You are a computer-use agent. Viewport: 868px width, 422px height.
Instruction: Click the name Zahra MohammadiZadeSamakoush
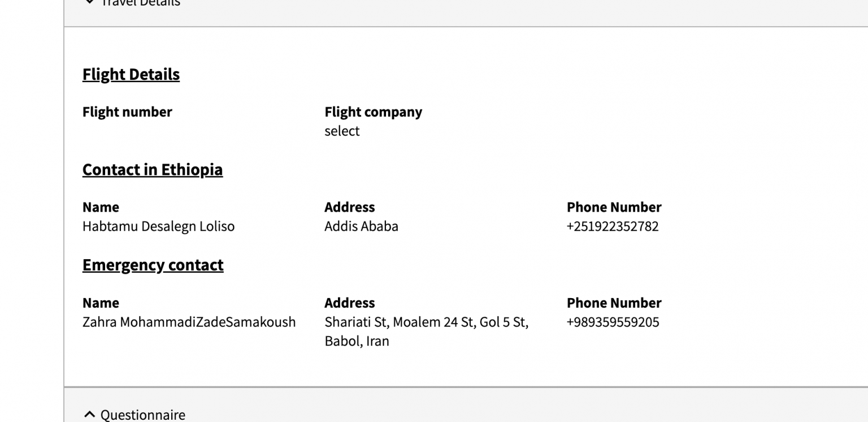click(x=189, y=322)
